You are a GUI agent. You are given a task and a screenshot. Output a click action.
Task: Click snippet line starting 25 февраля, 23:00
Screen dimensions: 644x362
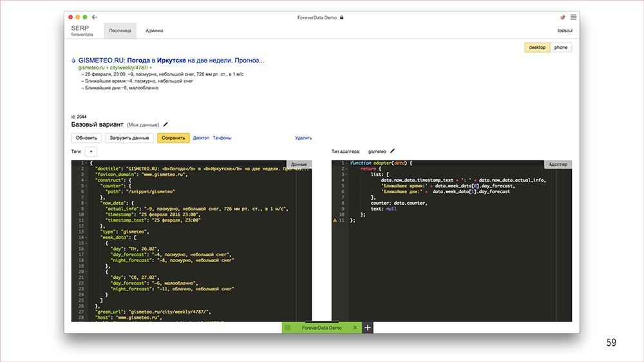(x=162, y=74)
